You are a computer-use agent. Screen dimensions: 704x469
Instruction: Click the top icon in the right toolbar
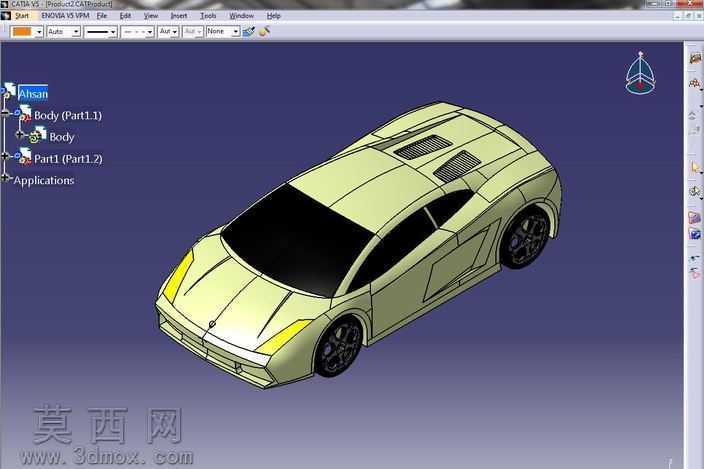point(695,59)
